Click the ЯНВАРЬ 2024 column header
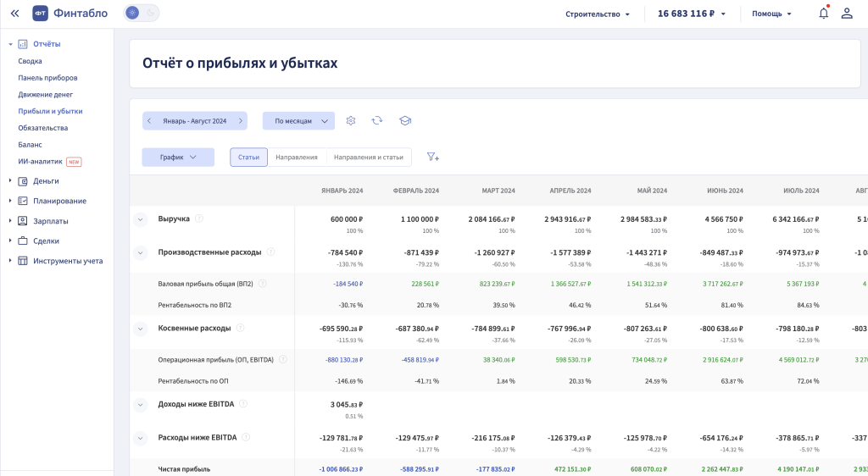This screenshot has width=868, height=476. click(x=342, y=191)
